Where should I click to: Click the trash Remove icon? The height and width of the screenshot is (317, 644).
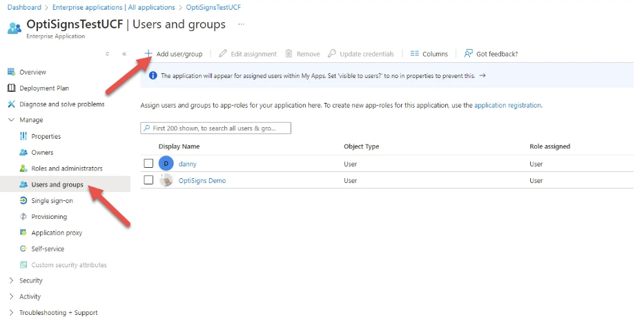click(x=289, y=54)
